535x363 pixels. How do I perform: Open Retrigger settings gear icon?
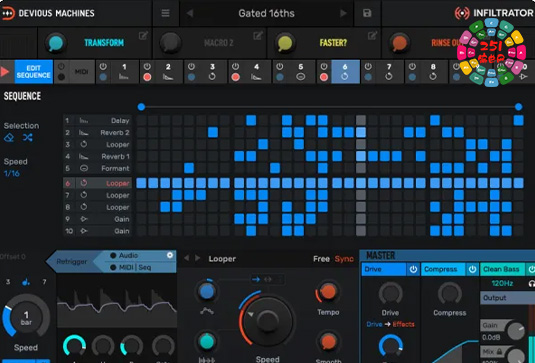(x=170, y=255)
